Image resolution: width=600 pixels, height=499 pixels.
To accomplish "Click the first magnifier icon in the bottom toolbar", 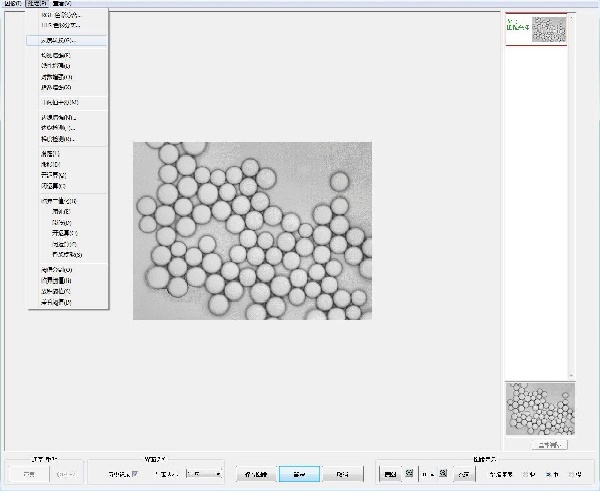I will pyautogui.click(x=409, y=473).
